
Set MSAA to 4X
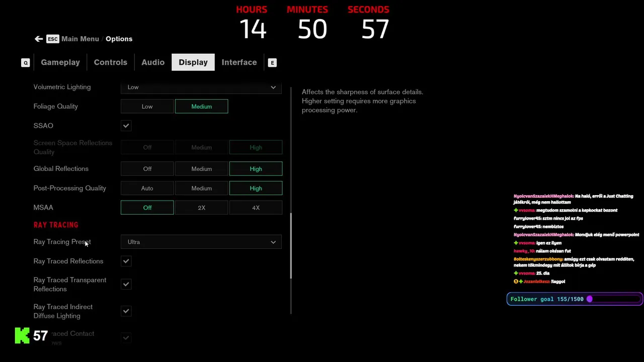256,208
